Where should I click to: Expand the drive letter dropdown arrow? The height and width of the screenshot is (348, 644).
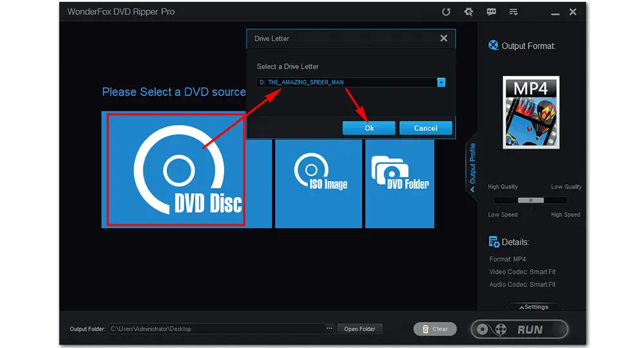click(x=442, y=82)
